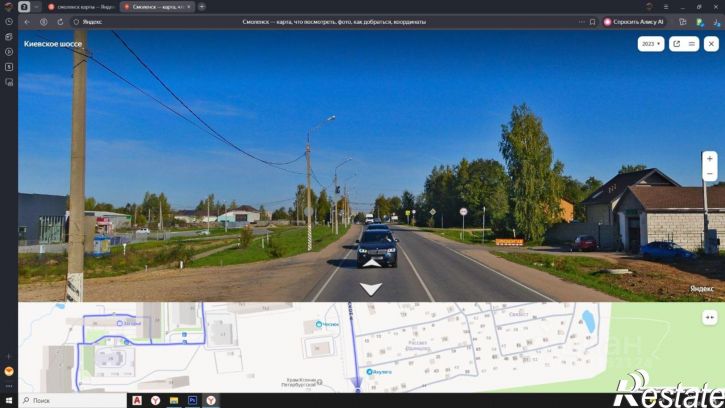Open a new browser tab

pyautogui.click(x=202, y=7)
